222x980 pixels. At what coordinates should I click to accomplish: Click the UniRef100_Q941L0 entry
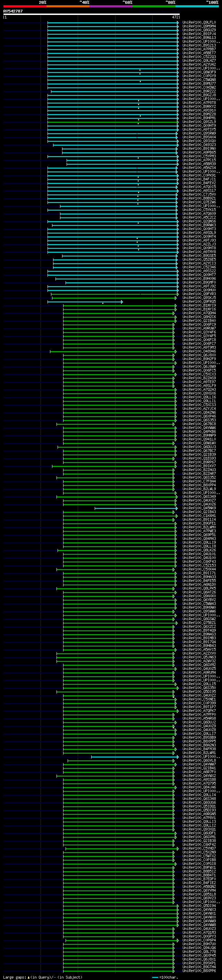[x=199, y=439]
